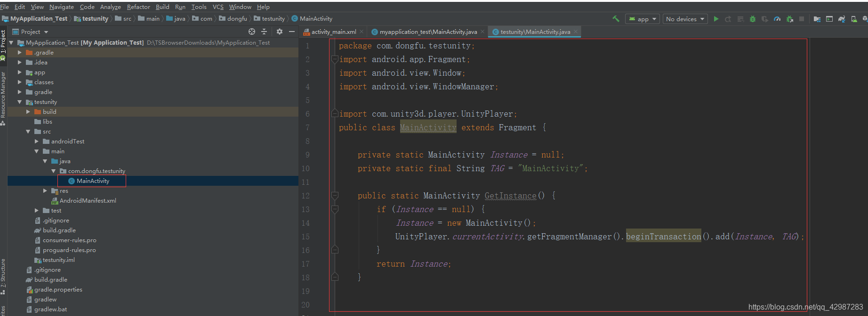This screenshot has height=316, width=868.
Task: Start debugging with the green bug icon
Action: [753, 19]
